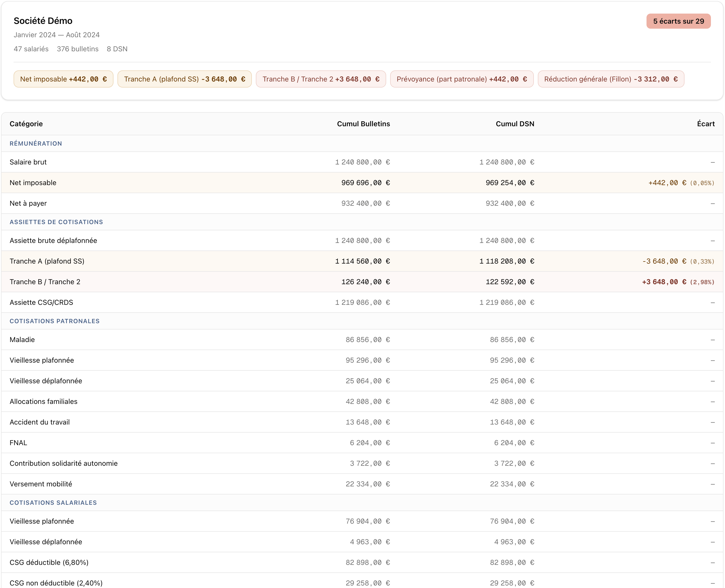Screen dimensions: 725x588
Task: Click the "47 salariés" statistic
Action: [31, 49]
